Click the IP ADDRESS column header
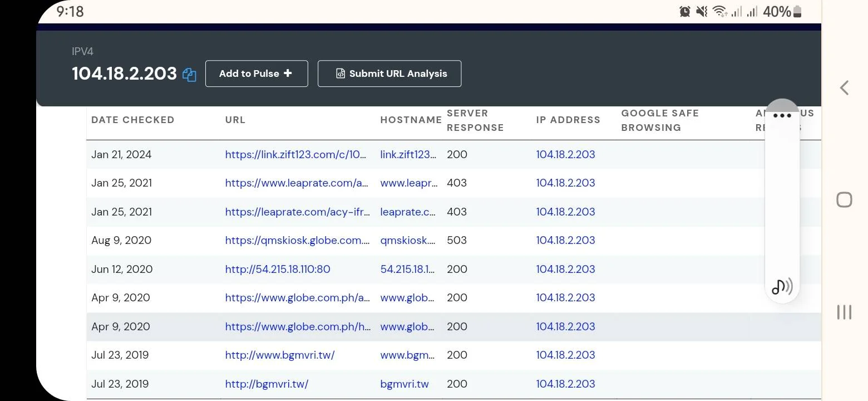Image resolution: width=868 pixels, height=401 pixels. point(568,120)
